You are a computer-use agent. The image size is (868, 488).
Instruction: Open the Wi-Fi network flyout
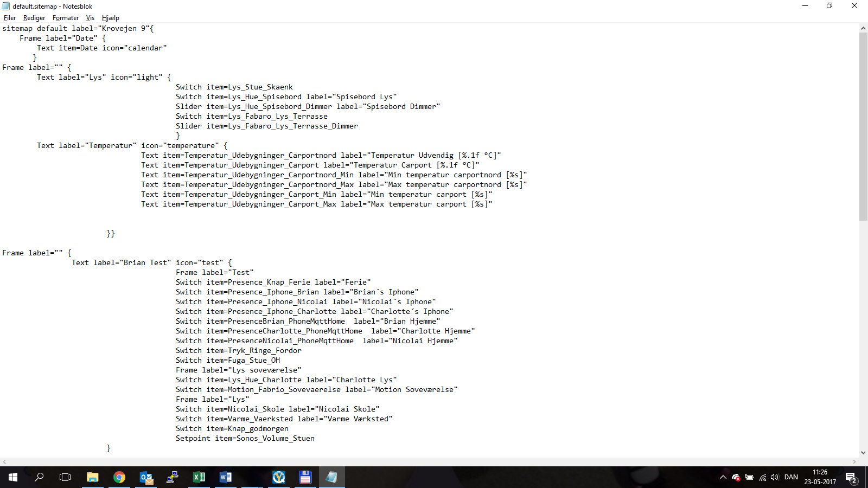(x=762, y=477)
